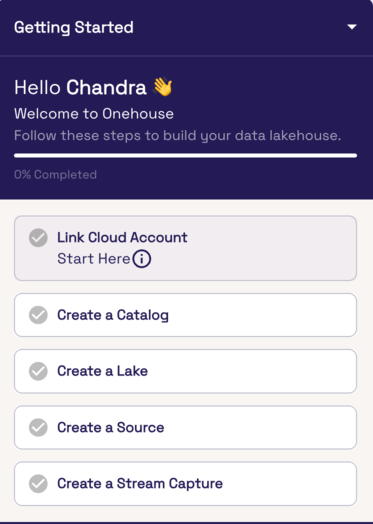Open the info icon next to Start Here
373x524 pixels.
(x=142, y=259)
